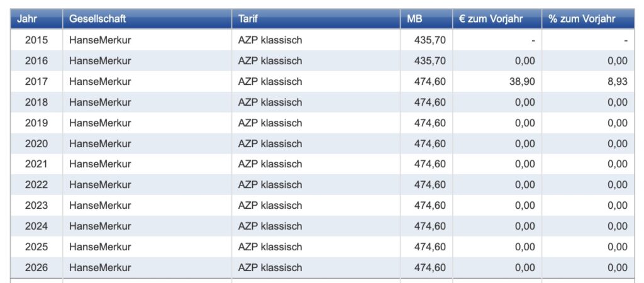Click the MB column header
Viewport: 644px width, 283px height.
(x=414, y=19)
